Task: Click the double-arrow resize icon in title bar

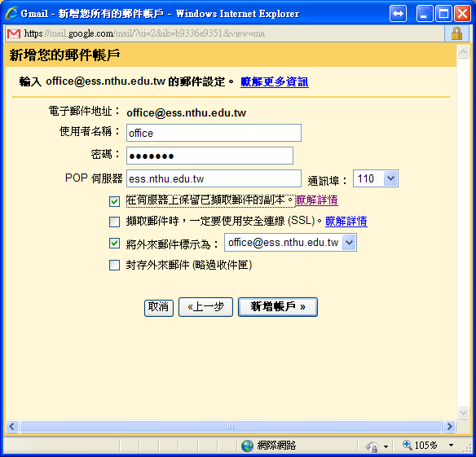Action: (398, 14)
